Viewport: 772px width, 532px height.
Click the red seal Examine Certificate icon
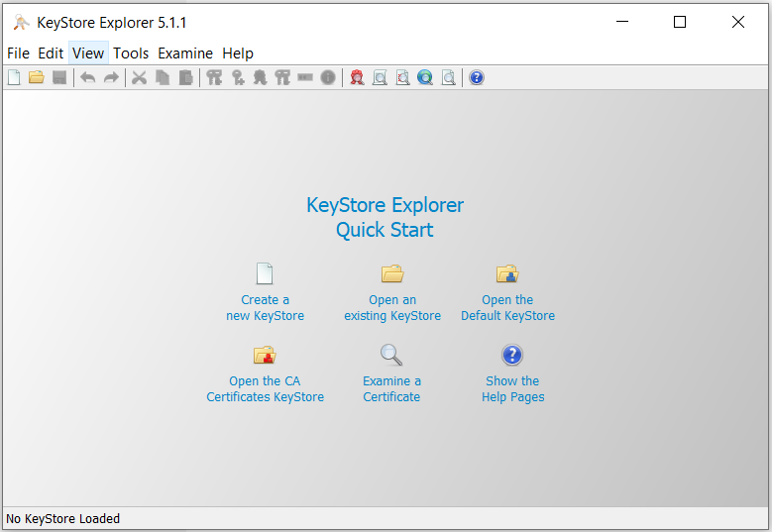click(357, 77)
